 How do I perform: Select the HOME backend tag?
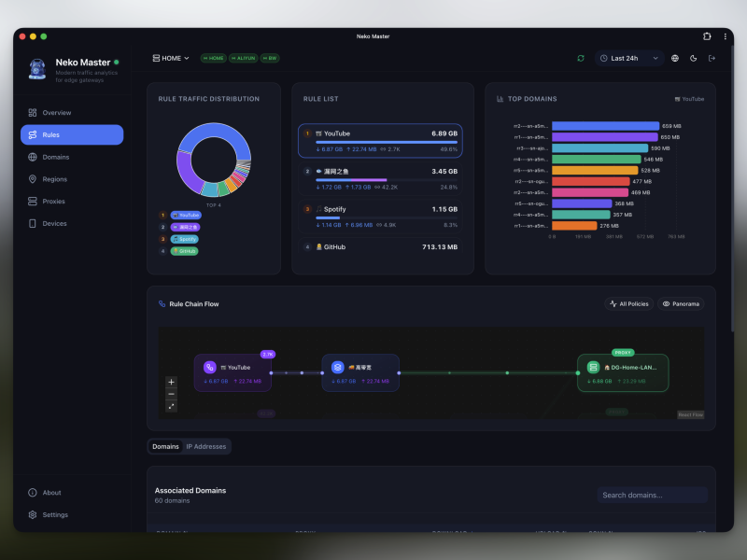[214, 58]
